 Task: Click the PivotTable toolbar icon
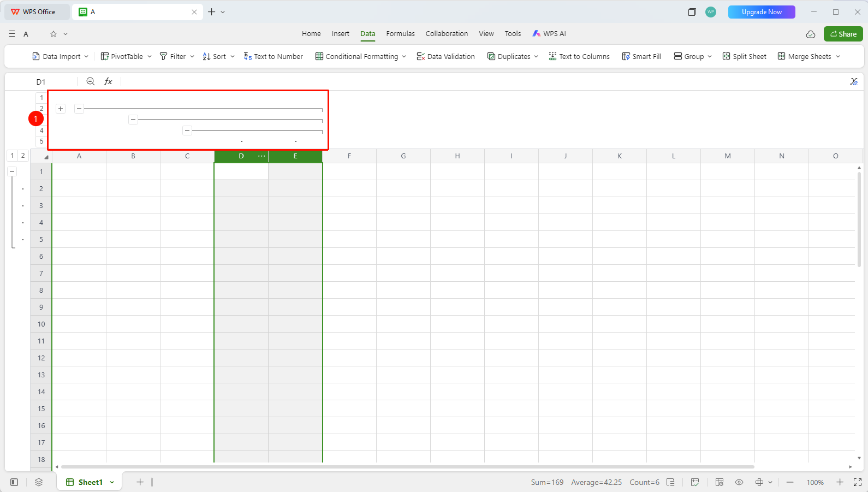tap(105, 56)
